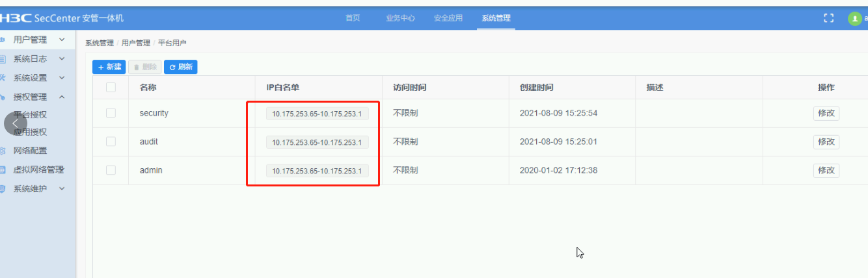This screenshot has height=278, width=868.
Task: Click the 删除 button
Action: [144, 67]
